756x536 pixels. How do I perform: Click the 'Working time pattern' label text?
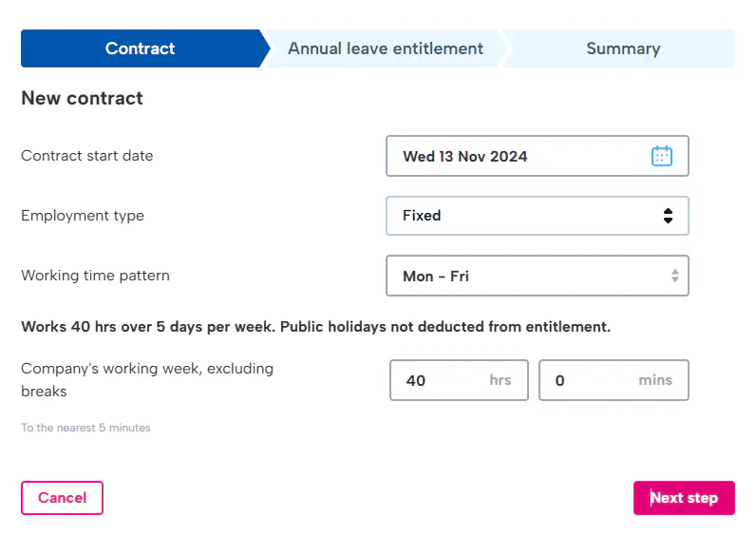coord(95,276)
